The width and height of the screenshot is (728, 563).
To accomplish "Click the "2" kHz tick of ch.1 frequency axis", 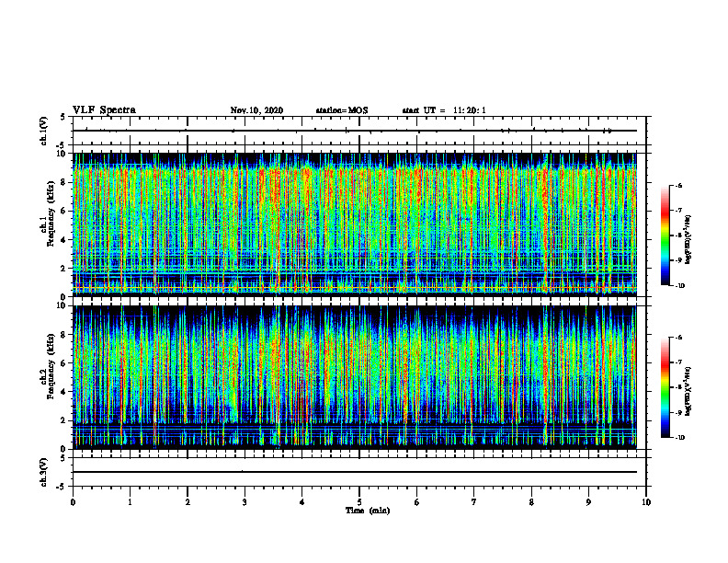I will click(64, 268).
